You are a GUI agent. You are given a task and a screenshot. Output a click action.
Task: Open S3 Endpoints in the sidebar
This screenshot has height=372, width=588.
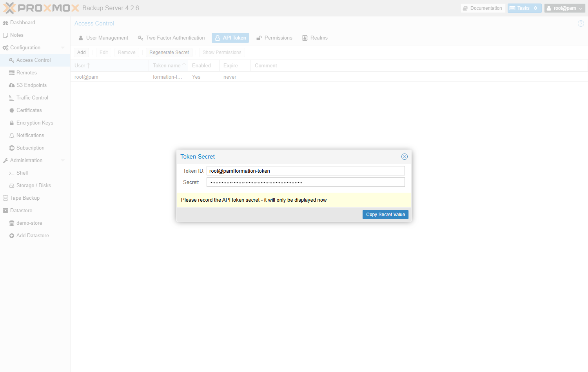coord(35,85)
